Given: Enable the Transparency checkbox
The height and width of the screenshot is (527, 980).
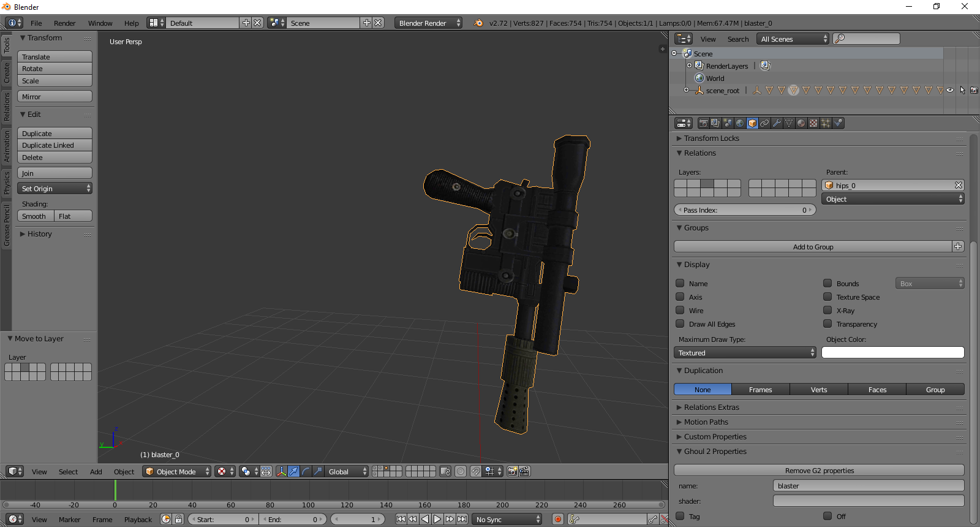Looking at the screenshot, I should click(827, 324).
